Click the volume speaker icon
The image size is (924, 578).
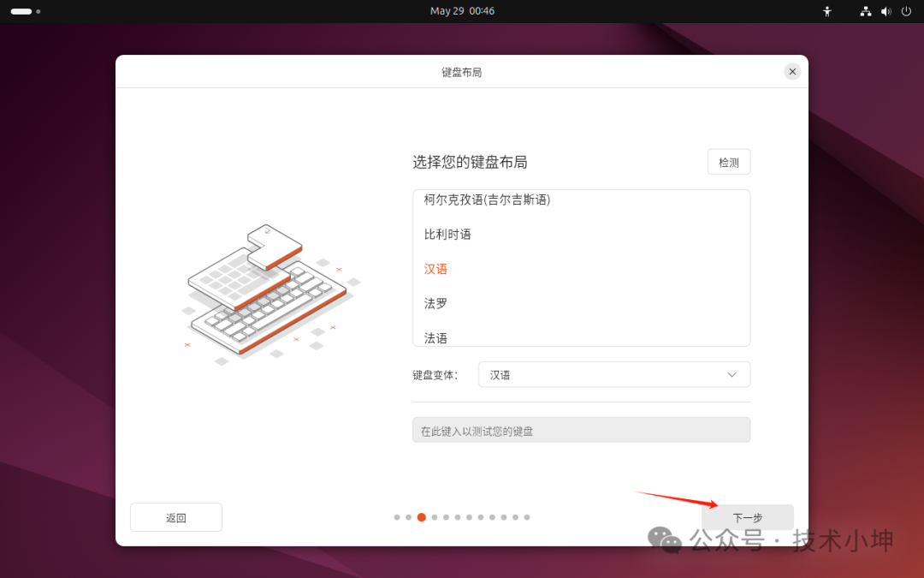(885, 11)
